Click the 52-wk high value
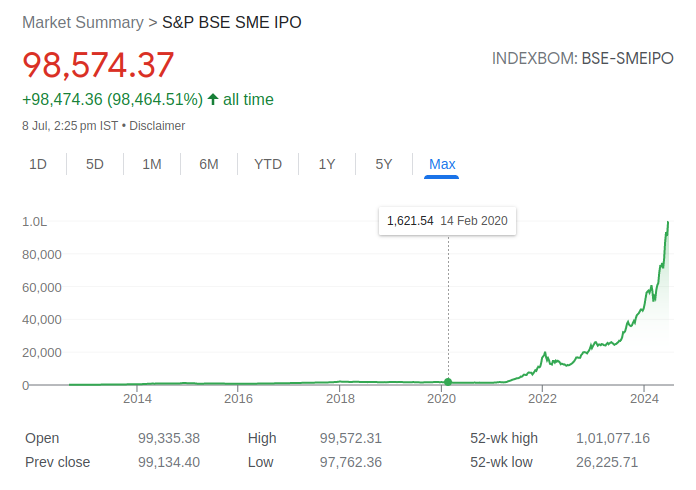696x490 pixels. click(613, 438)
